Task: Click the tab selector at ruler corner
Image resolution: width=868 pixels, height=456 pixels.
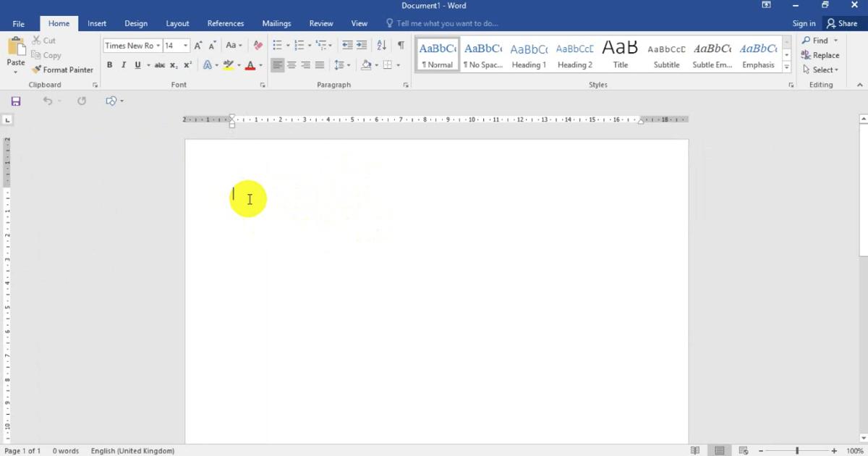Action: (x=7, y=120)
